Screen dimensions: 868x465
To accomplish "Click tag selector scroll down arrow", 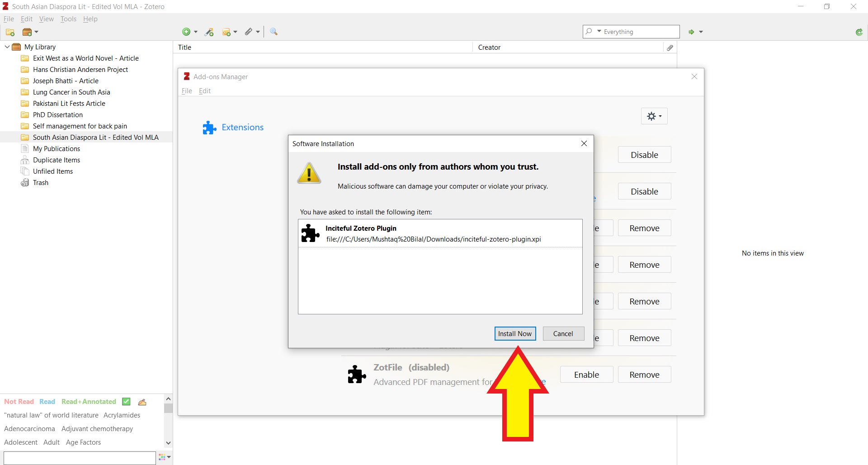I will point(168,443).
